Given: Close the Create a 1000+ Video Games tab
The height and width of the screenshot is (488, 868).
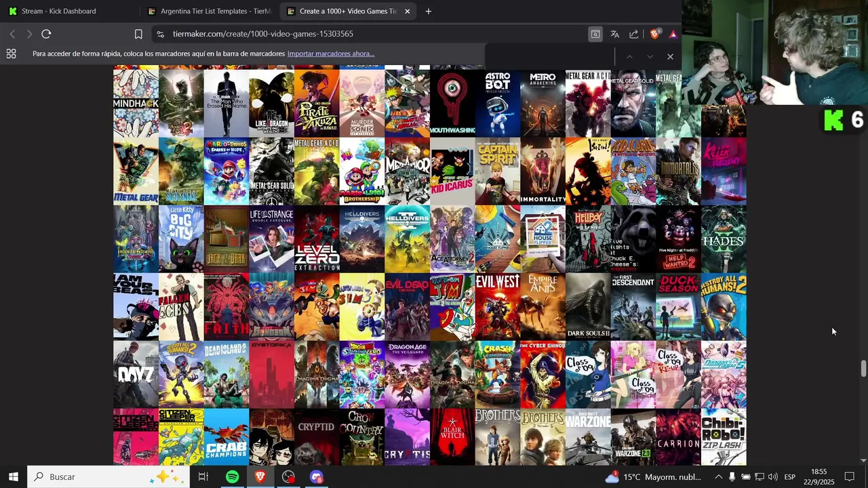Looking at the screenshot, I should (x=407, y=11).
